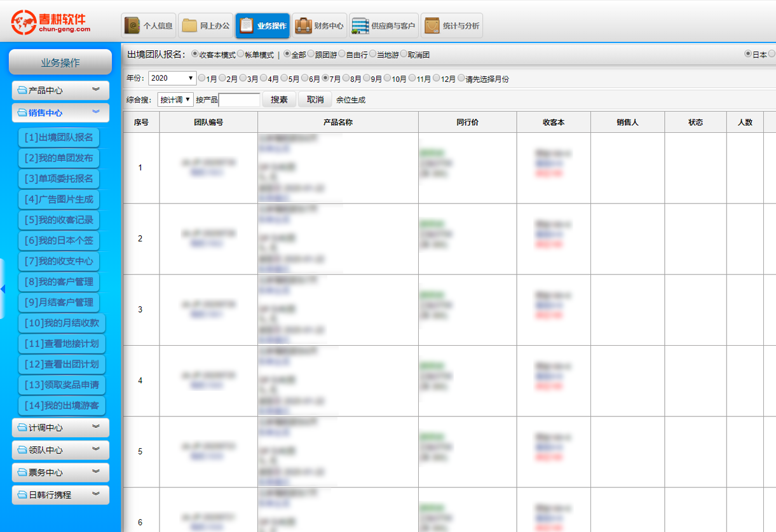Click the 春耕软件 logo icon

25,24
